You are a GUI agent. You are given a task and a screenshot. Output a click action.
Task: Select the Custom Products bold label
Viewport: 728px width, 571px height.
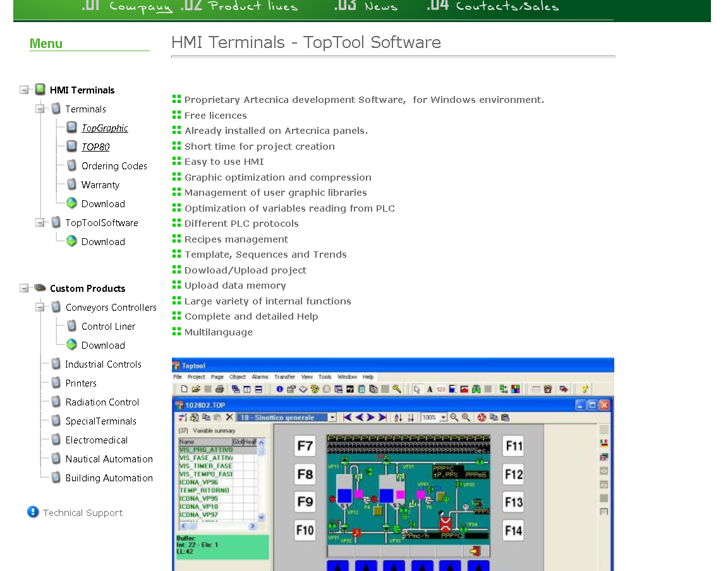87,288
